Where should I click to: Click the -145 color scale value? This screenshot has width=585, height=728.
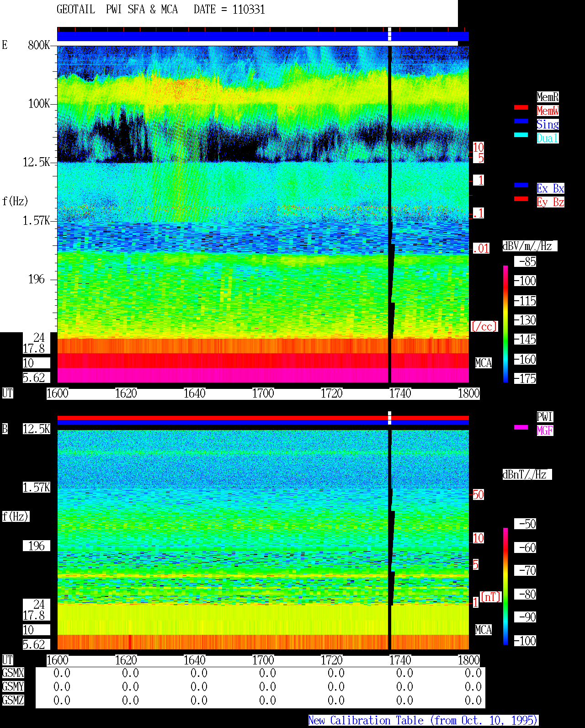pos(525,339)
